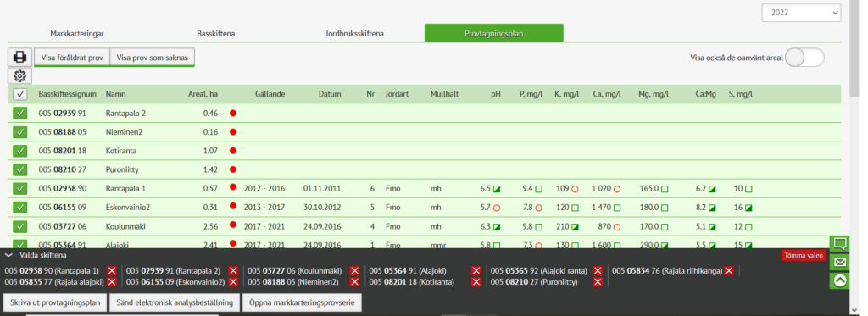Screen dimensions: 868x316
Task: Sort by the Ca:Mg column header
Action: coord(706,94)
